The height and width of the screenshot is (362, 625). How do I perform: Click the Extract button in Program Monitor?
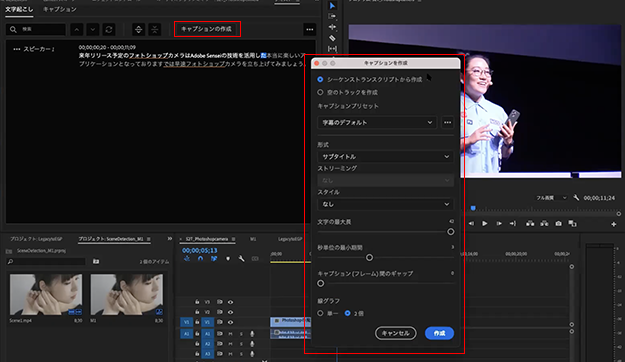coord(544,224)
